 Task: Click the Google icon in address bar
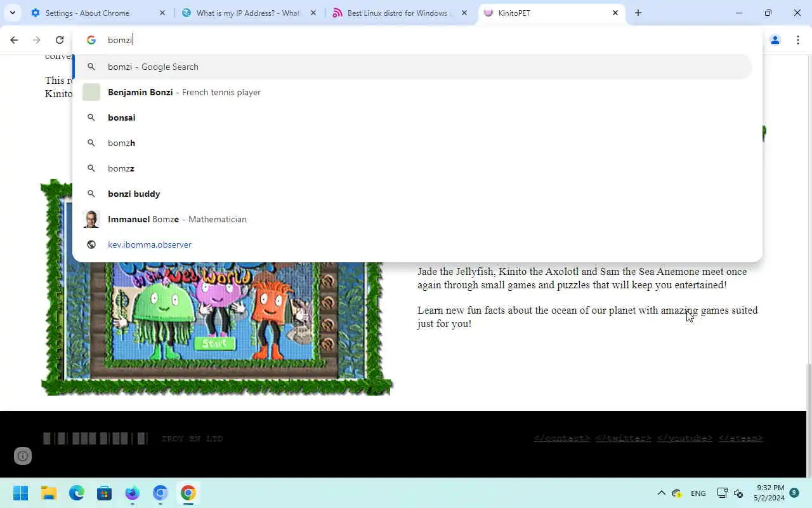point(91,40)
